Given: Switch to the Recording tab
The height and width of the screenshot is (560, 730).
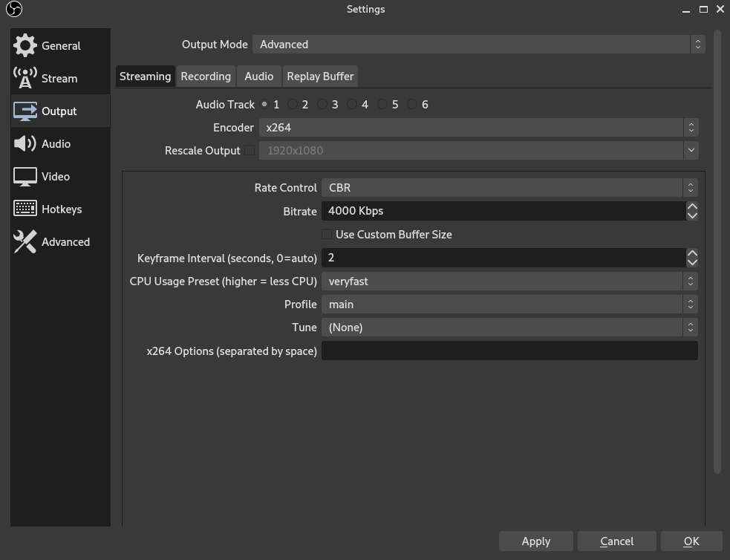Looking at the screenshot, I should [206, 76].
